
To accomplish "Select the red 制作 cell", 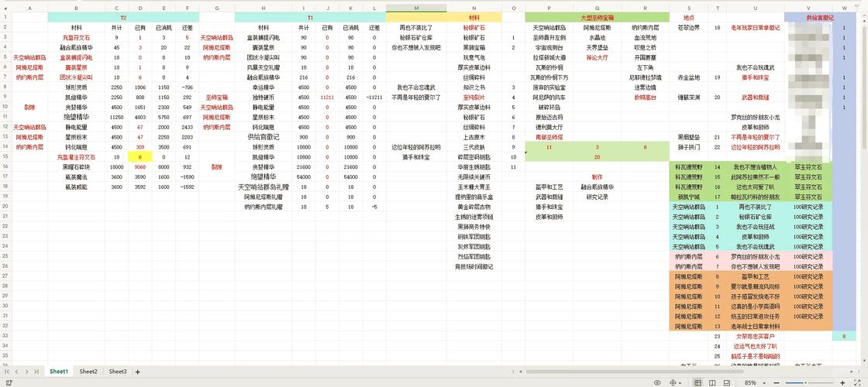I will pos(597,177).
